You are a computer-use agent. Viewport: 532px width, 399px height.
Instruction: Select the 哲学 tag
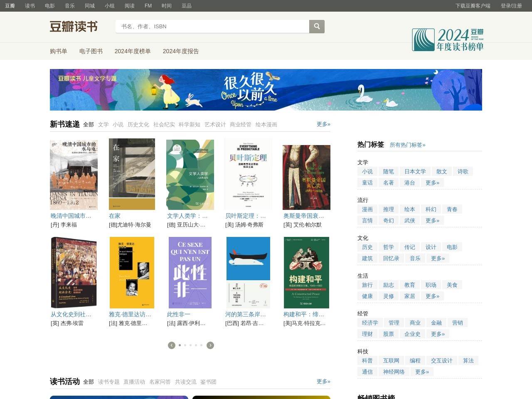(389, 247)
